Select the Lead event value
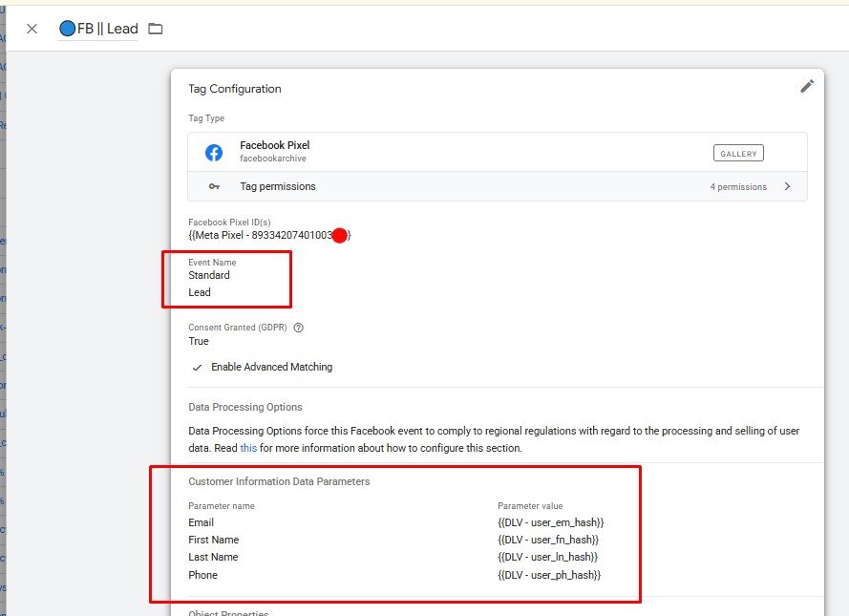The height and width of the screenshot is (616, 849). pyautogui.click(x=200, y=292)
